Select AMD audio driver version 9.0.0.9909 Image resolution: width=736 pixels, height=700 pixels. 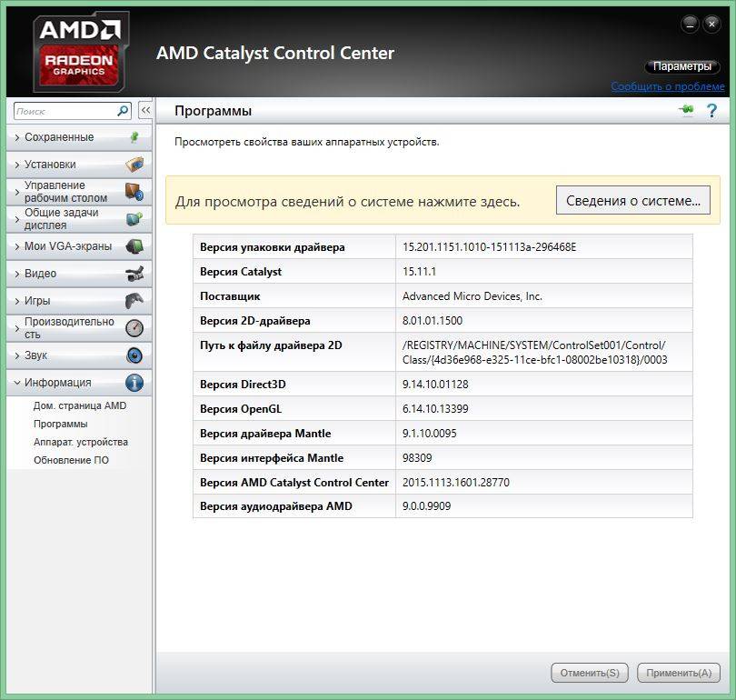(x=426, y=506)
